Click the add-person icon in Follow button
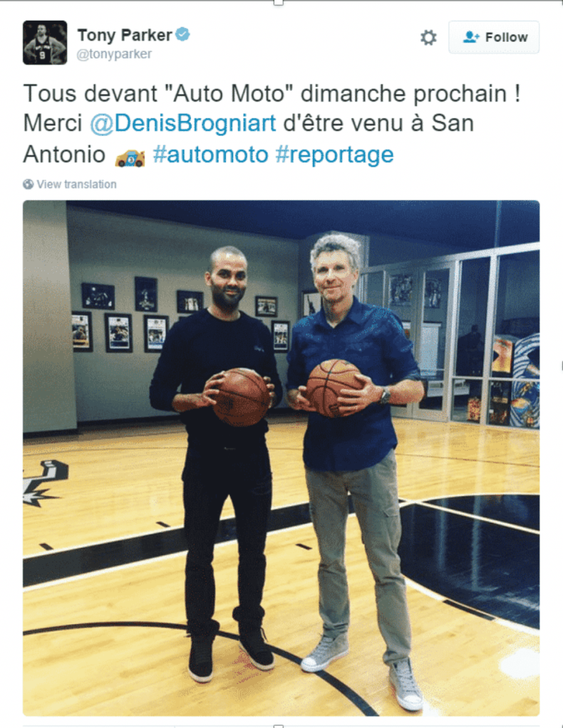The height and width of the screenshot is (728, 563). pos(470,37)
